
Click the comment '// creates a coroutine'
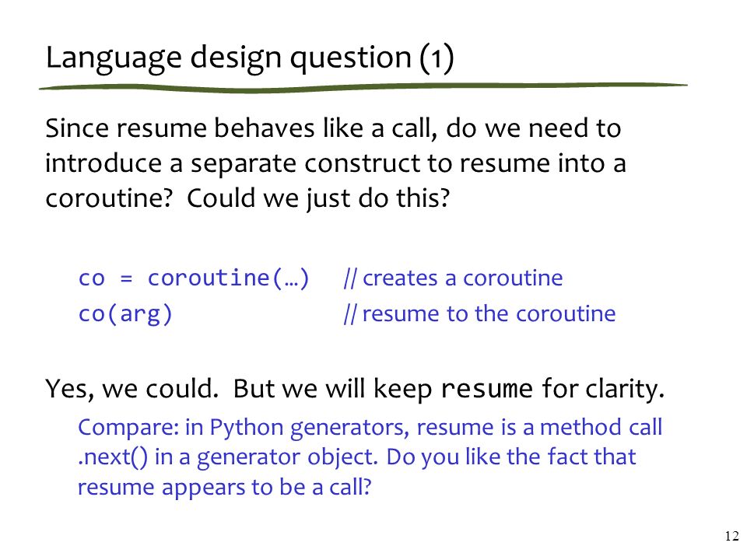(x=453, y=278)
